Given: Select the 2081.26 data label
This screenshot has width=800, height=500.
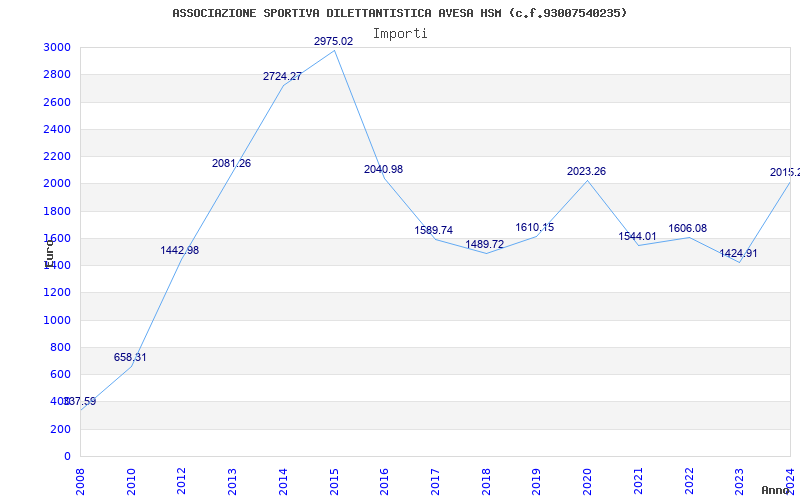Looking at the screenshot, I should [x=232, y=163].
